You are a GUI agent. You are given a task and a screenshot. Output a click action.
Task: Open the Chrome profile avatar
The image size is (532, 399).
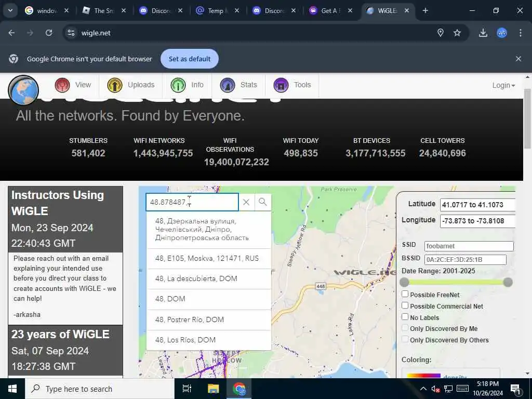pos(502,33)
